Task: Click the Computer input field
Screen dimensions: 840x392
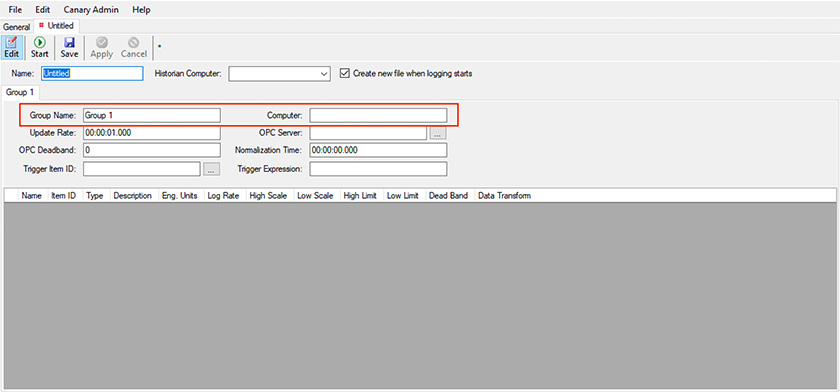Action: [x=378, y=115]
